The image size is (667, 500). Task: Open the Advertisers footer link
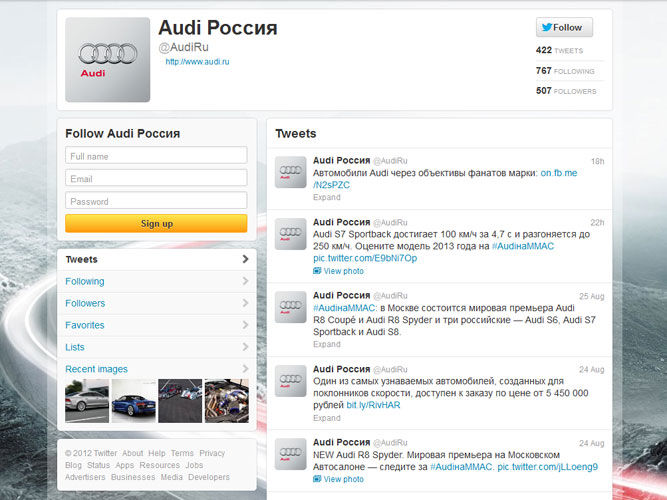85,477
